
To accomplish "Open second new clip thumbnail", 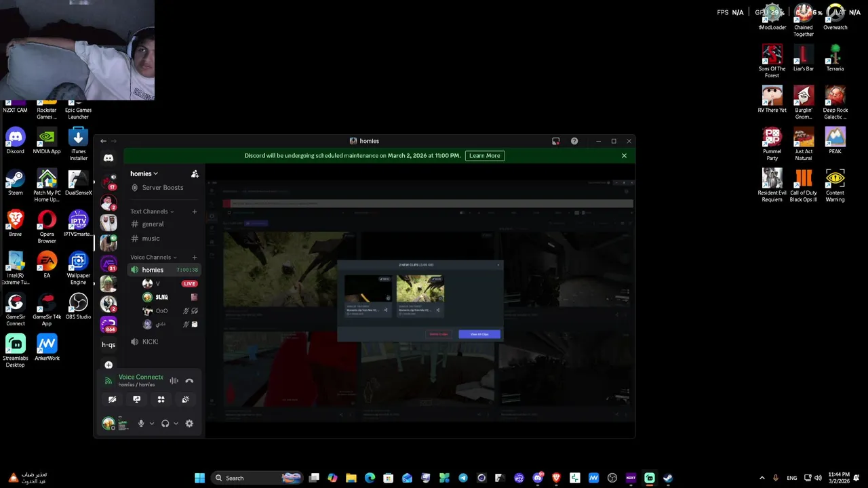I will 420,289.
